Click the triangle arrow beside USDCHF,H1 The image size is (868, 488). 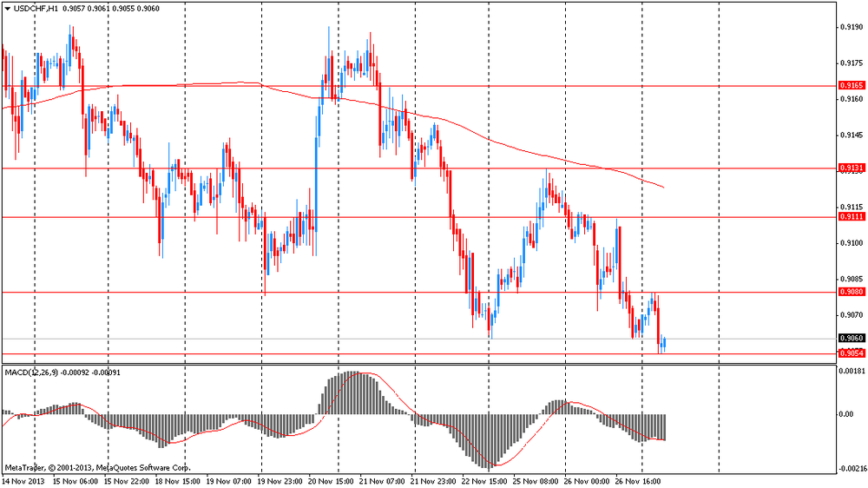click(x=7, y=9)
